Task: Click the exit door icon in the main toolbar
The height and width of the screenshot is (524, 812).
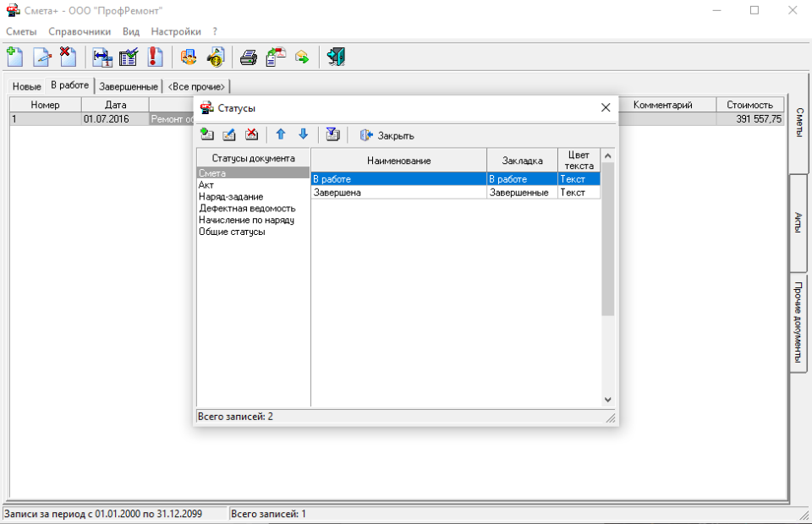Action: [336, 57]
